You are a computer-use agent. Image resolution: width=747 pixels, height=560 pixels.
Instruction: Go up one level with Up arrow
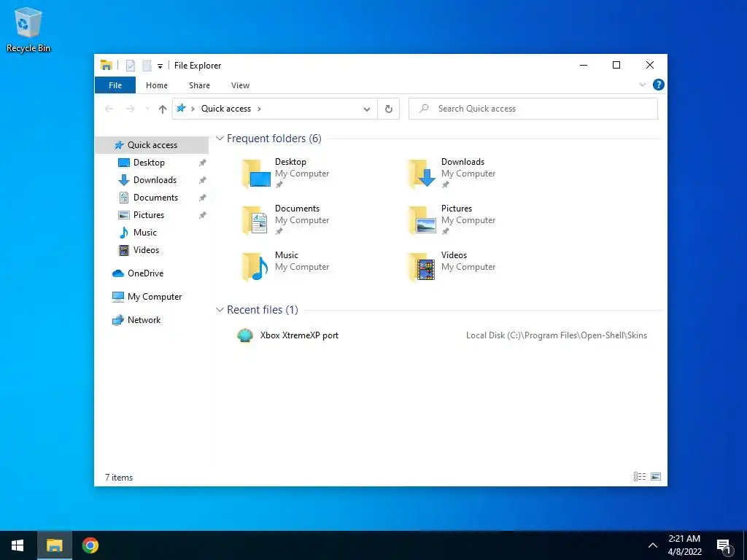[x=163, y=109]
